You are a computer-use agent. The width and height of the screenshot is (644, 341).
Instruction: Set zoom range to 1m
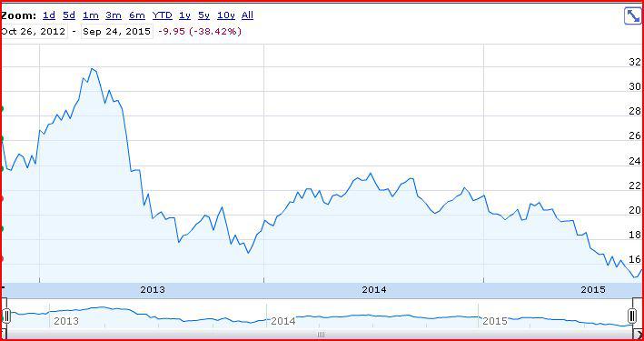[90, 15]
